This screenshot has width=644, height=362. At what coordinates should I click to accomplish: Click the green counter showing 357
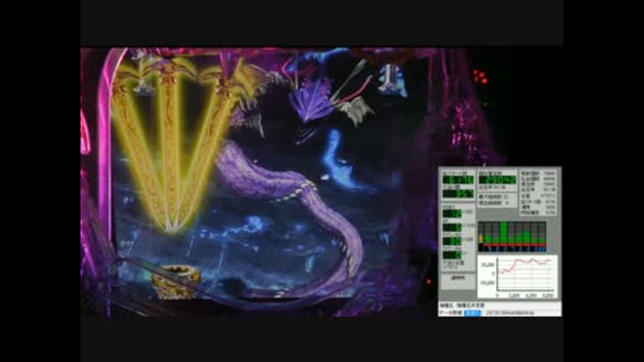[x=458, y=193]
